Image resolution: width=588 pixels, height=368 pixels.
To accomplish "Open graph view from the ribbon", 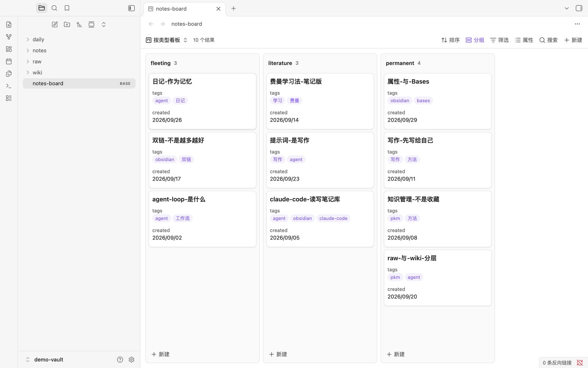I will (x=9, y=37).
